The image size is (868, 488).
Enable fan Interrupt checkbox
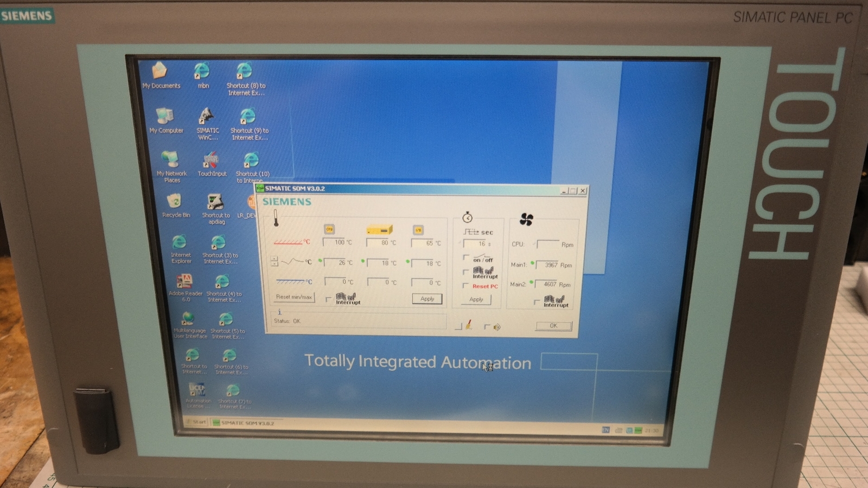tap(537, 301)
